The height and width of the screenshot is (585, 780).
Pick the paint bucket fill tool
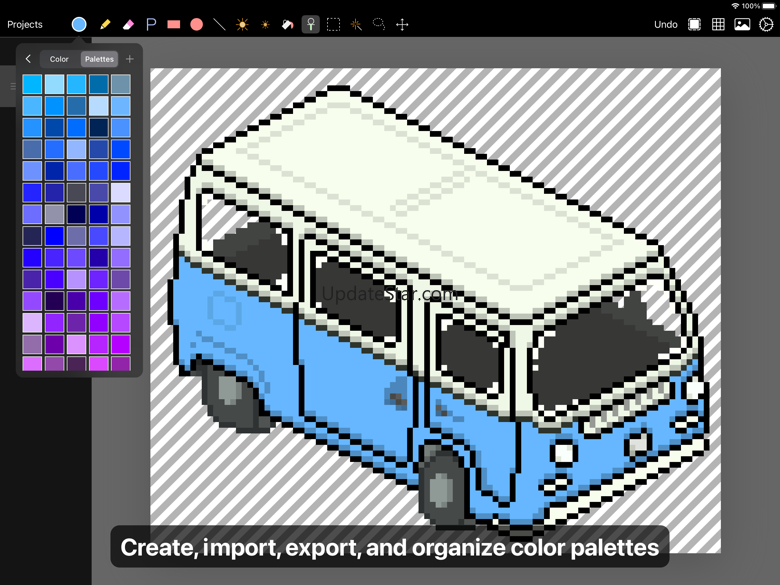(288, 24)
